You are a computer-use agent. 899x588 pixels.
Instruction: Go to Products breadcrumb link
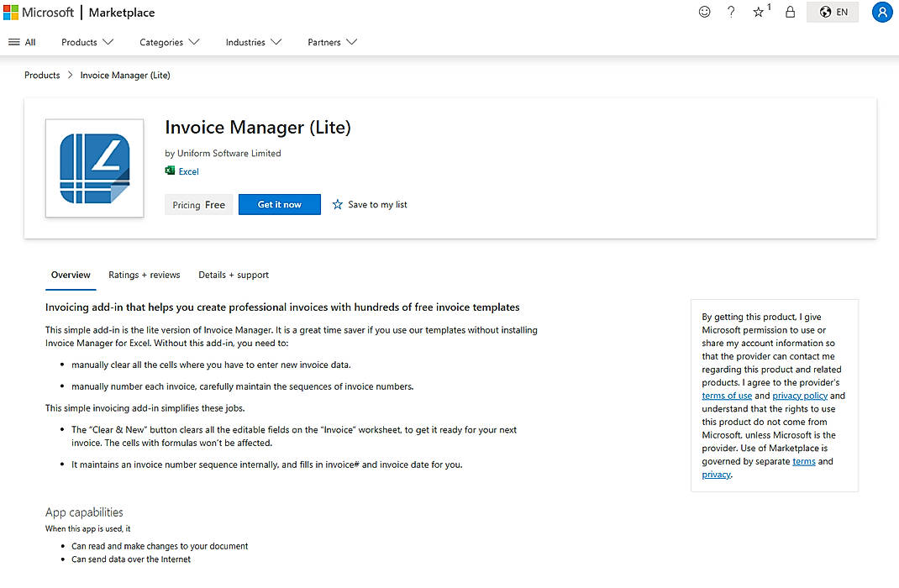click(42, 75)
